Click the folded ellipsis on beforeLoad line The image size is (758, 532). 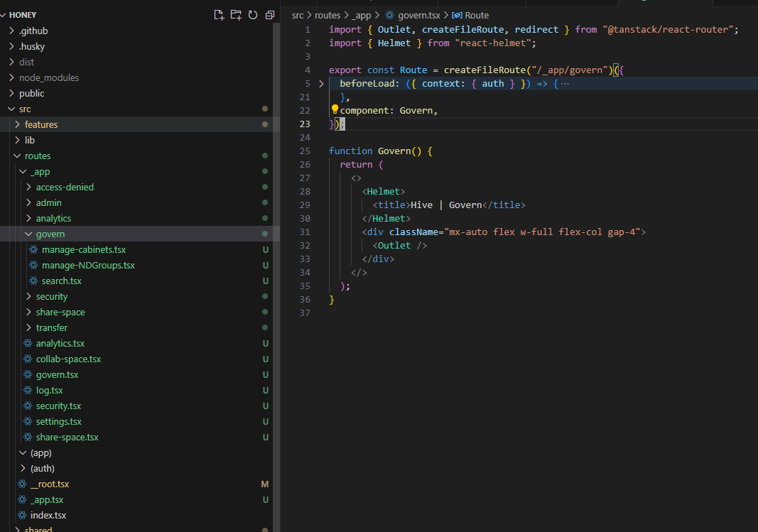pyautogui.click(x=565, y=84)
